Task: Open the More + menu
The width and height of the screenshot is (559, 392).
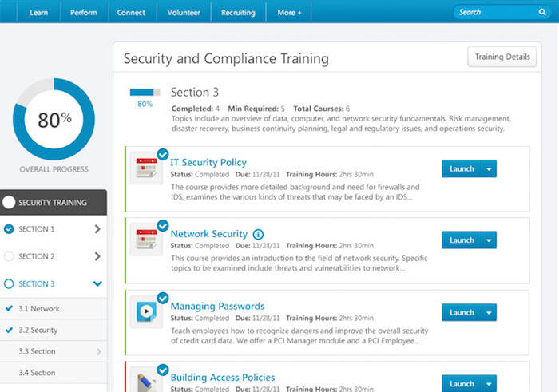Action: coord(289,13)
